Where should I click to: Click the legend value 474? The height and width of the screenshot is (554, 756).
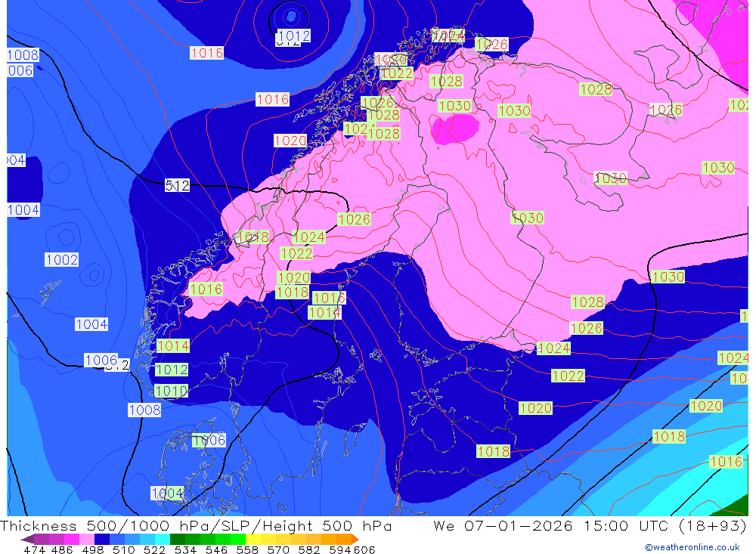coord(35,549)
